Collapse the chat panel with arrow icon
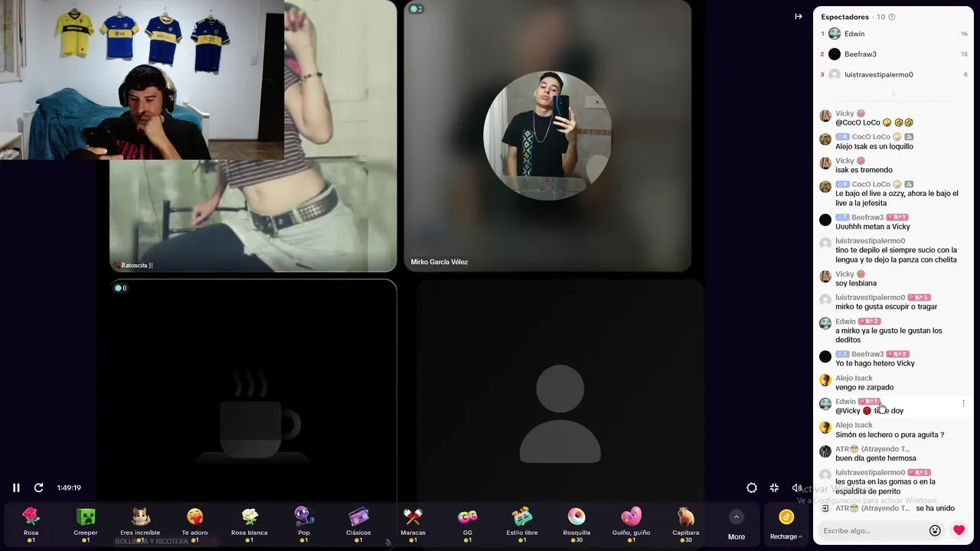This screenshot has width=980, height=551. (799, 16)
